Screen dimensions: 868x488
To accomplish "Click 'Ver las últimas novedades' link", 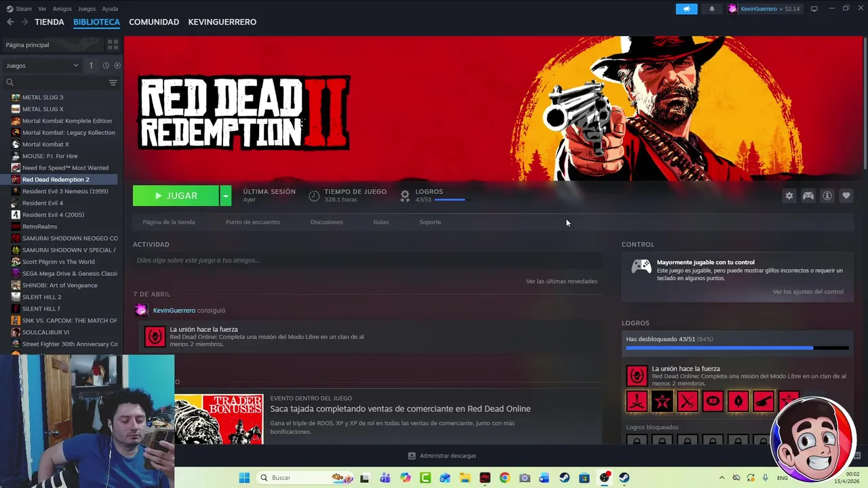I will [x=561, y=281].
